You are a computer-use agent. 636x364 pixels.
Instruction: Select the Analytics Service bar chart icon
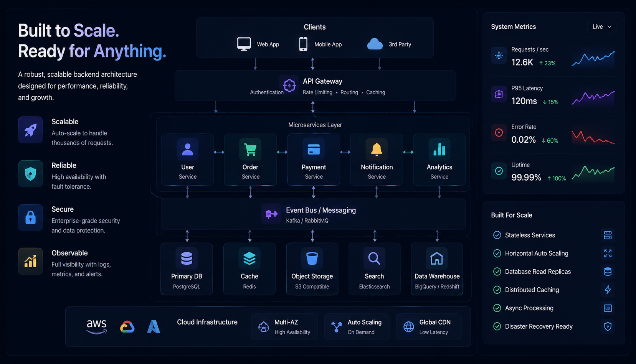click(439, 149)
